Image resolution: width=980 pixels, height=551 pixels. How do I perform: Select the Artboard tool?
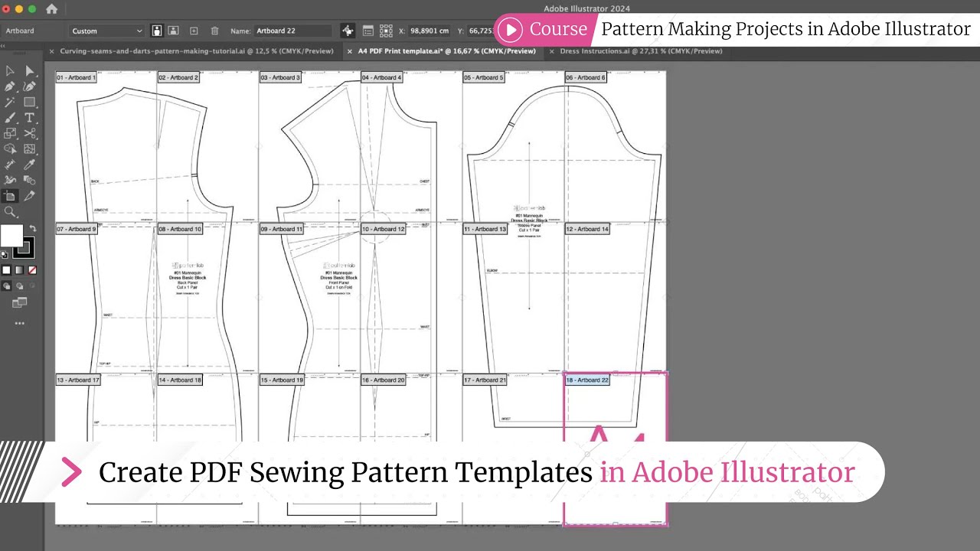click(x=10, y=196)
